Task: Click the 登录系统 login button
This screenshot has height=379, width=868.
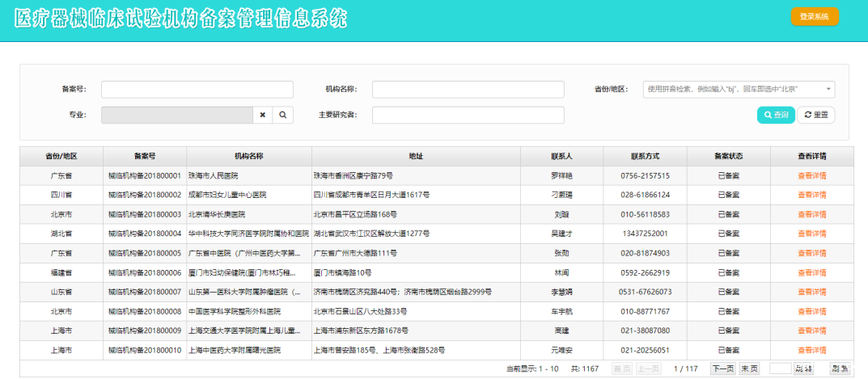Action: 814,17
